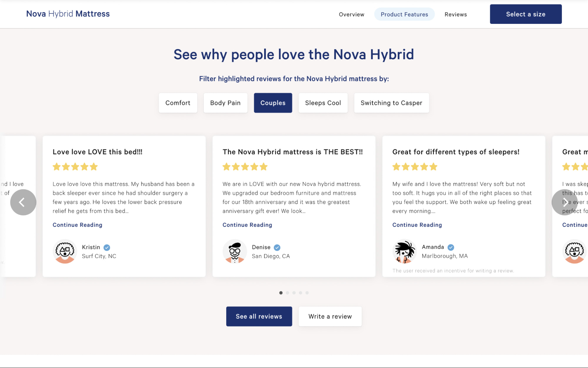The width and height of the screenshot is (588, 368).
Task: Enable the Comfort review filter
Action: point(178,103)
